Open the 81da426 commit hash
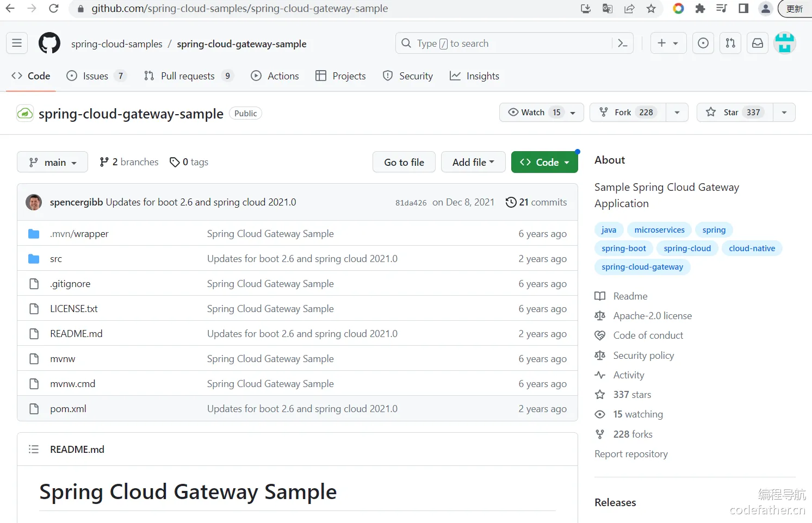The image size is (812, 523). (x=411, y=203)
